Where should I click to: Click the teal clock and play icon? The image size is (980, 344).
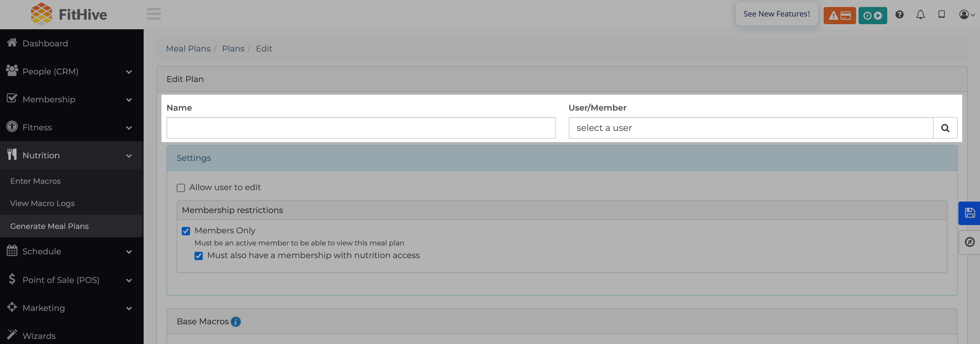(872, 16)
